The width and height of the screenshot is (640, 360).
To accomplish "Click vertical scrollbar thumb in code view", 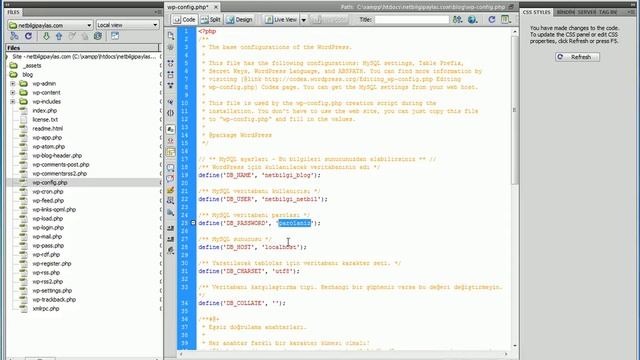I will point(514,110).
